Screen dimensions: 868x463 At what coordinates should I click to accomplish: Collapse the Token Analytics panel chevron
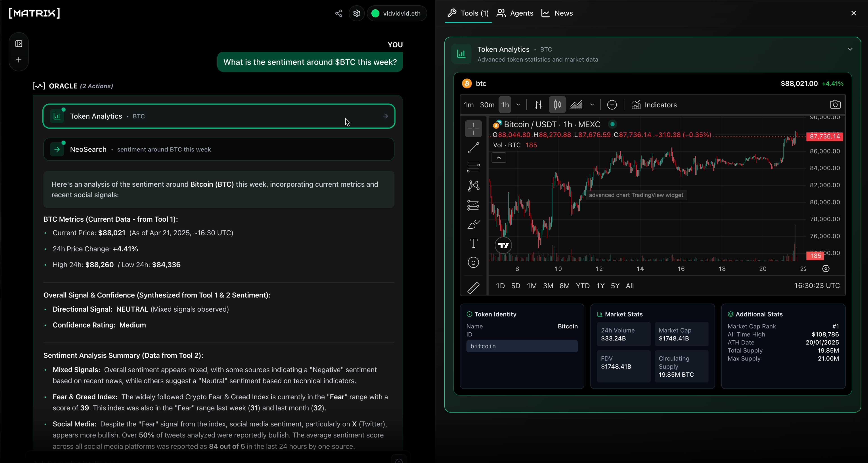pos(850,50)
